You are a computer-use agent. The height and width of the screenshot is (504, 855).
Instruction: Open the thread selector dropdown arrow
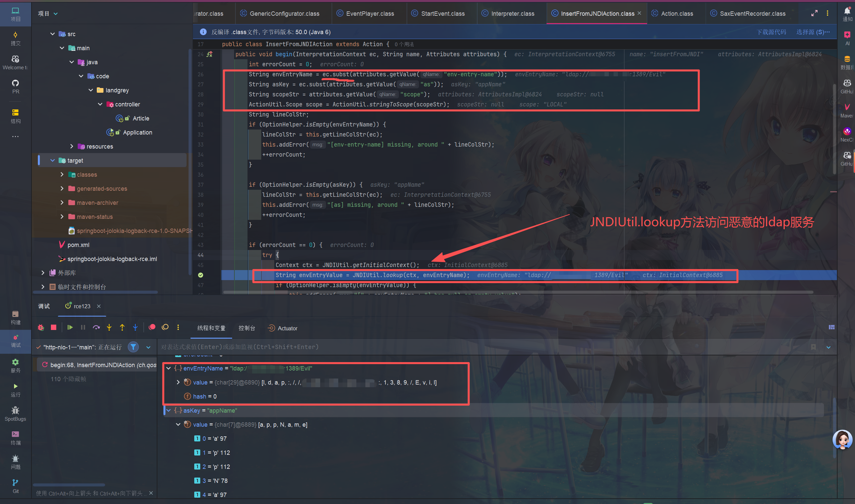(x=148, y=347)
